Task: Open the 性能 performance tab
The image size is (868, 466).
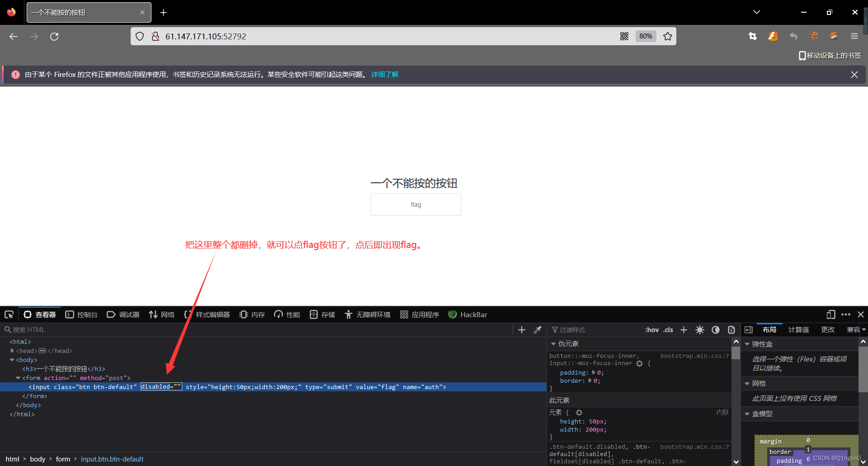Action: coord(287,314)
